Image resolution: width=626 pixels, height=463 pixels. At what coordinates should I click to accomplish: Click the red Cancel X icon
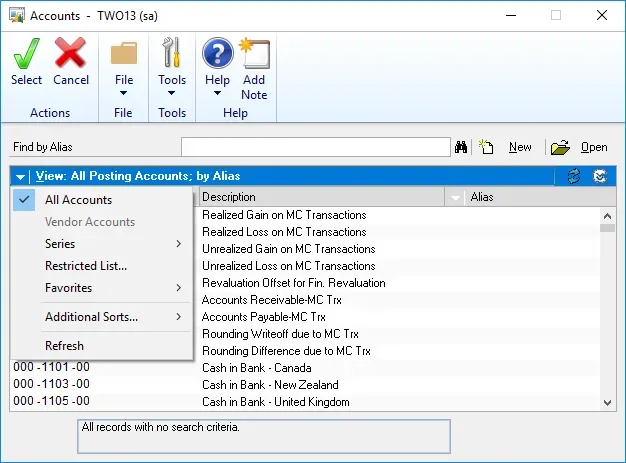point(71,53)
